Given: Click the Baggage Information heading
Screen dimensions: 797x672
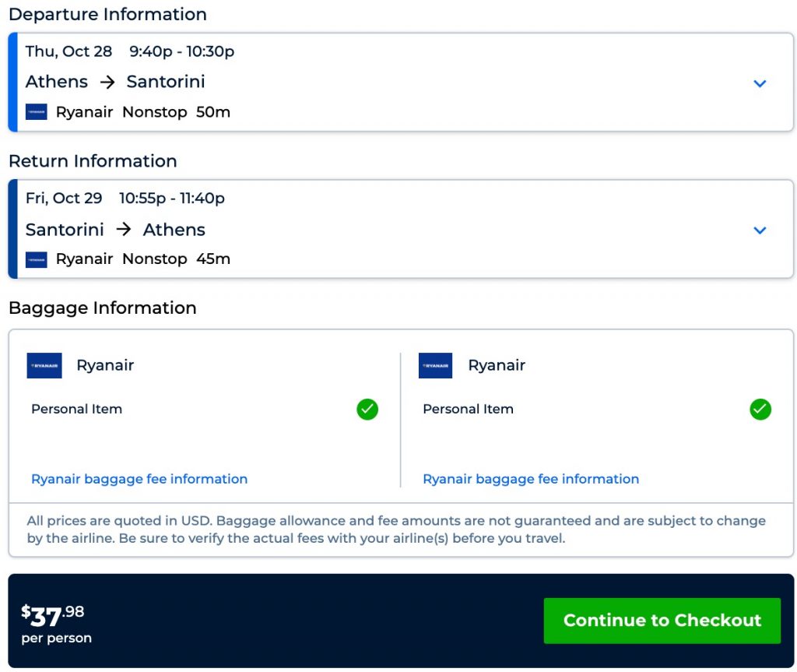Looking at the screenshot, I should click(102, 308).
